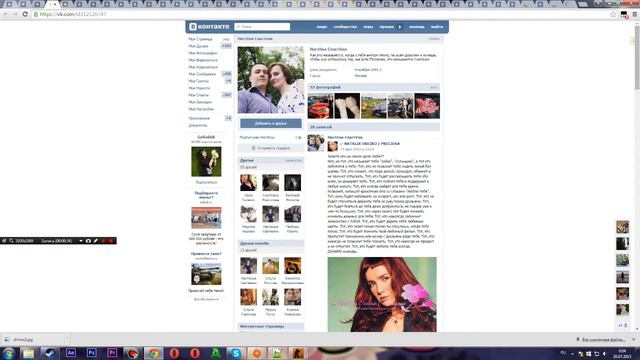Open the tank advertisement image
This screenshot has width=640, height=360.
[206, 274]
